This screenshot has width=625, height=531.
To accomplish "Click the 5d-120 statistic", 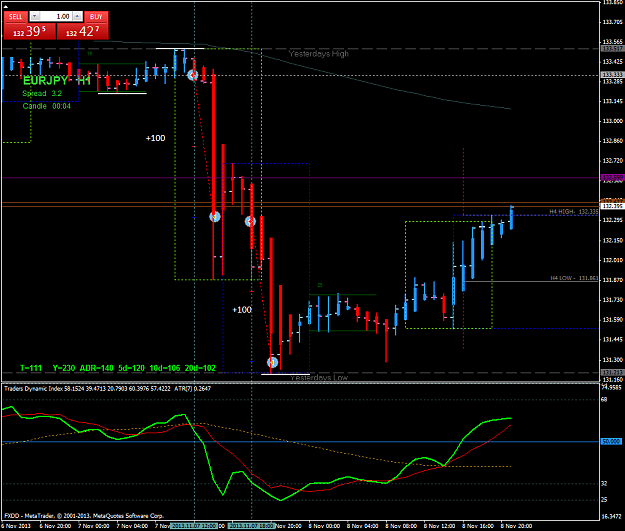I will pyautogui.click(x=131, y=368).
